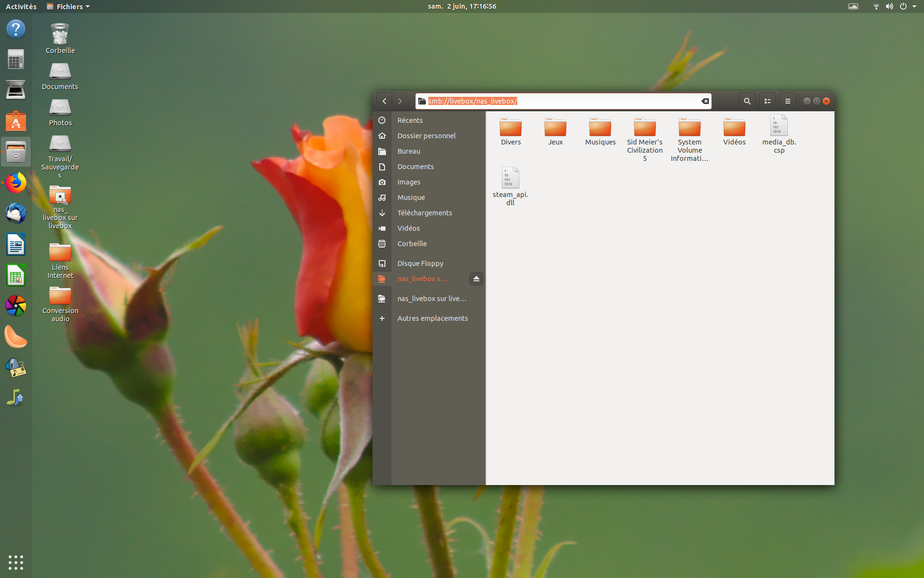Clear the location bar text
924x578 pixels.
pyautogui.click(x=705, y=101)
